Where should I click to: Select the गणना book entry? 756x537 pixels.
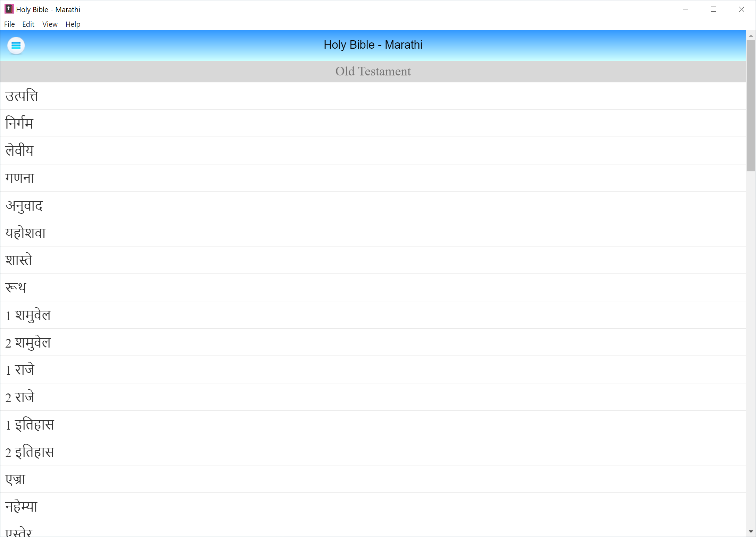pos(20,178)
